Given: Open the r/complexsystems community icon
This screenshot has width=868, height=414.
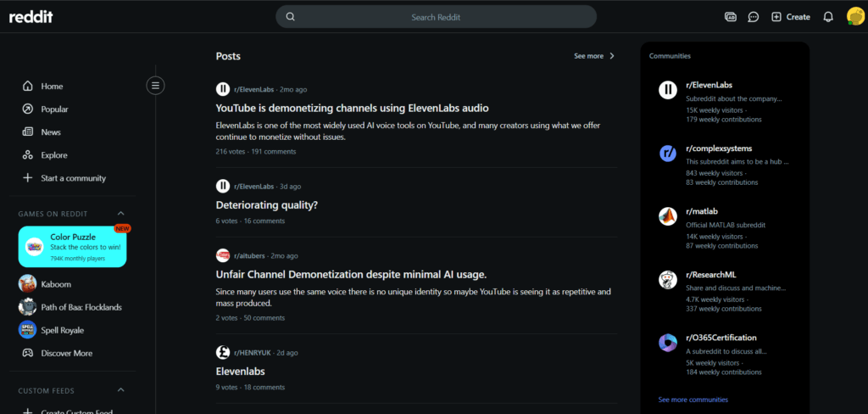Looking at the screenshot, I should 668,153.
